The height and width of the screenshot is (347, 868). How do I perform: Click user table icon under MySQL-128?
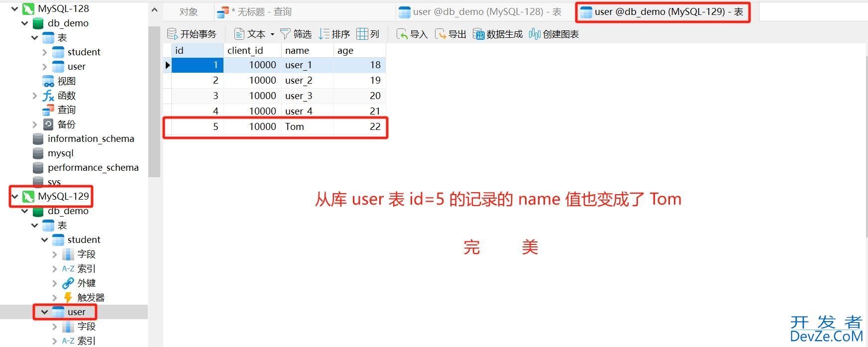coord(58,66)
